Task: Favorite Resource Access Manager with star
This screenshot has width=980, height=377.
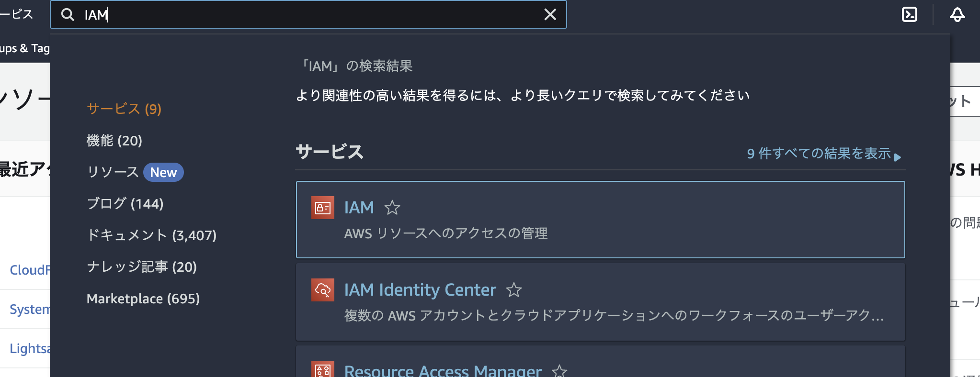Action: point(559,371)
